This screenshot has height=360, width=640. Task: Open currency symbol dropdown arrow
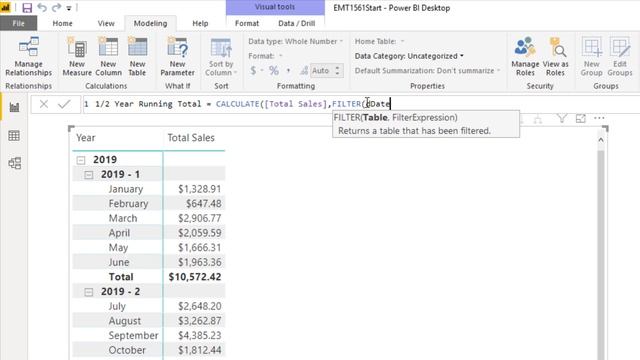pos(262,71)
